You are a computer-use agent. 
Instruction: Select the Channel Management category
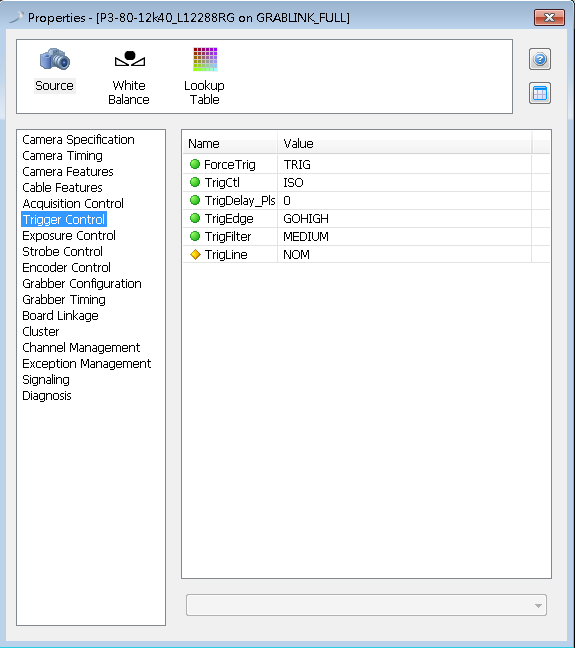[81, 348]
